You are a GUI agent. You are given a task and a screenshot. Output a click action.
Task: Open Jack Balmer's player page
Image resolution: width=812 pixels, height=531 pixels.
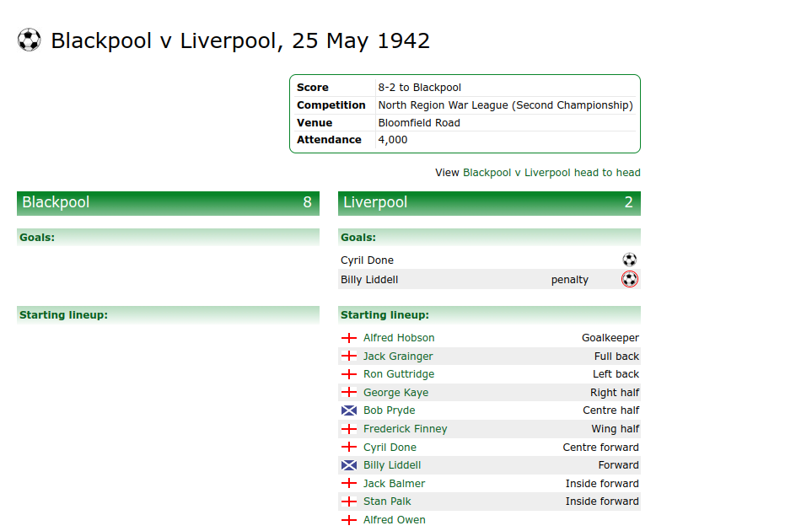394,484
